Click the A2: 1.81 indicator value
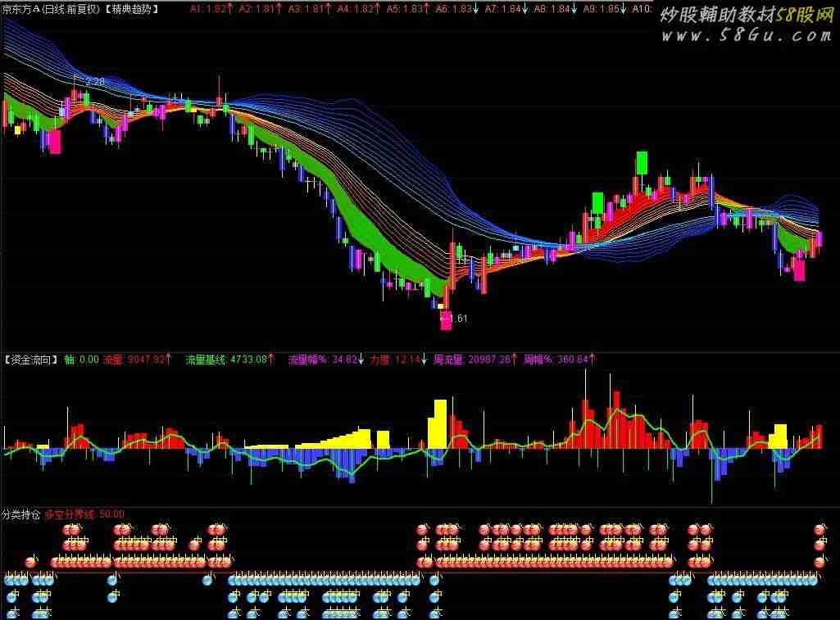Viewport: 840px width, 620px height. pyautogui.click(x=261, y=9)
